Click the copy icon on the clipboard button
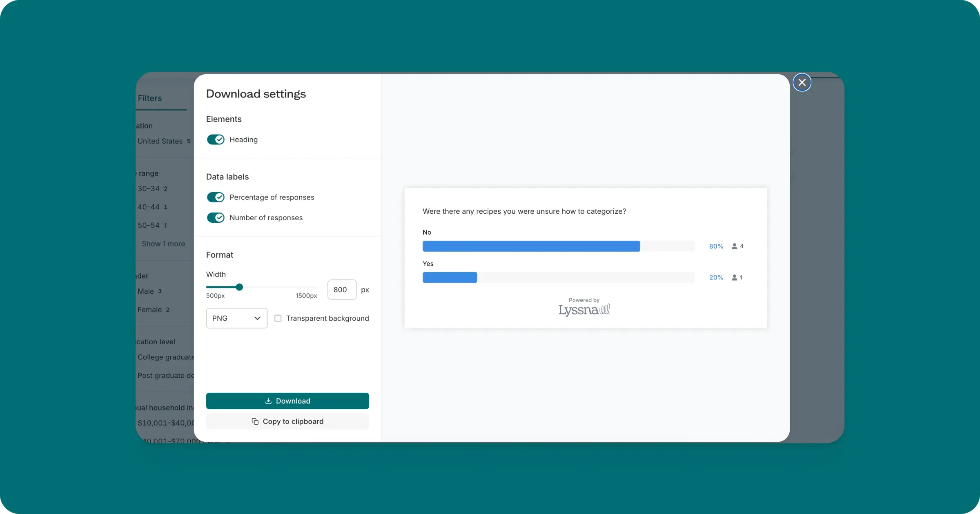The height and width of the screenshot is (514, 980). pos(255,421)
